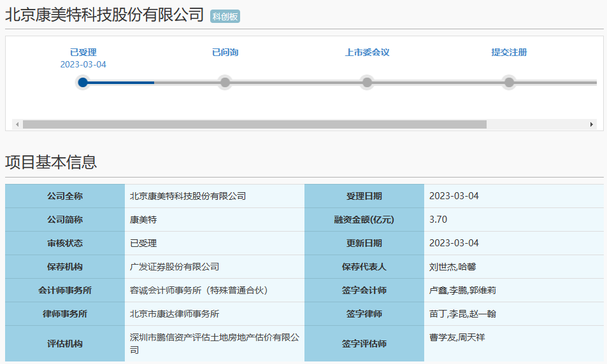Screen dimensions: 607x364
Task: Select the 提交注册 timeline stage label
Action: [x=509, y=52]
